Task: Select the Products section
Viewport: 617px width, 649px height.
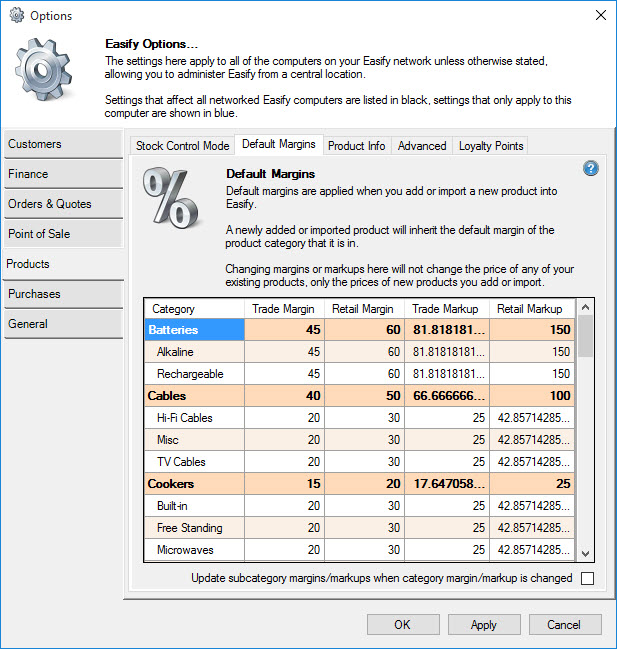Action: pos(63,264)
